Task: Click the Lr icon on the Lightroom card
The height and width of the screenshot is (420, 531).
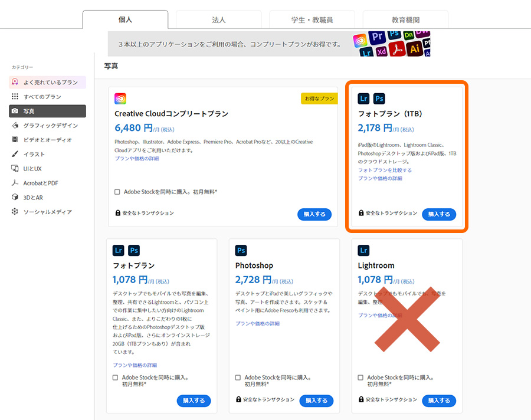Action: click(363, 250)
